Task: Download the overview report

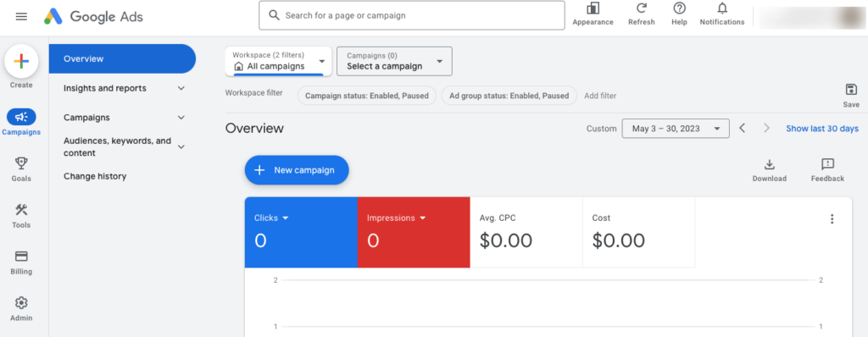Action: click(x=769, y=170)
